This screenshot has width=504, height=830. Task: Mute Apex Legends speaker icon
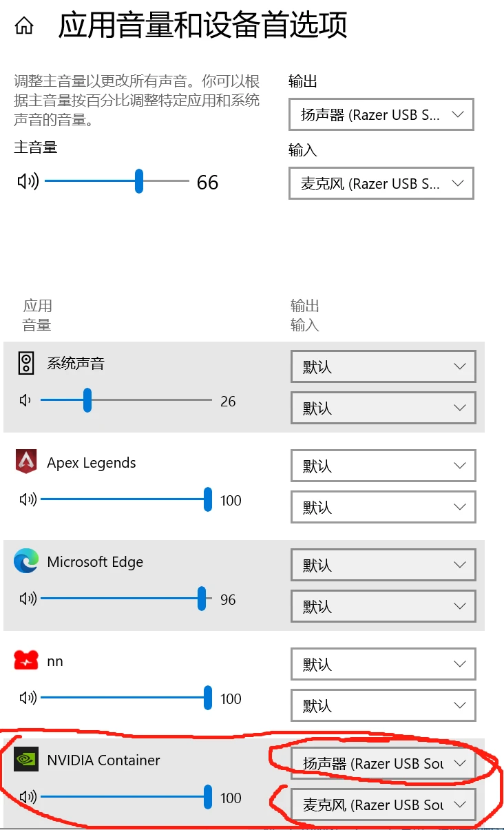[x=28, y=499]
